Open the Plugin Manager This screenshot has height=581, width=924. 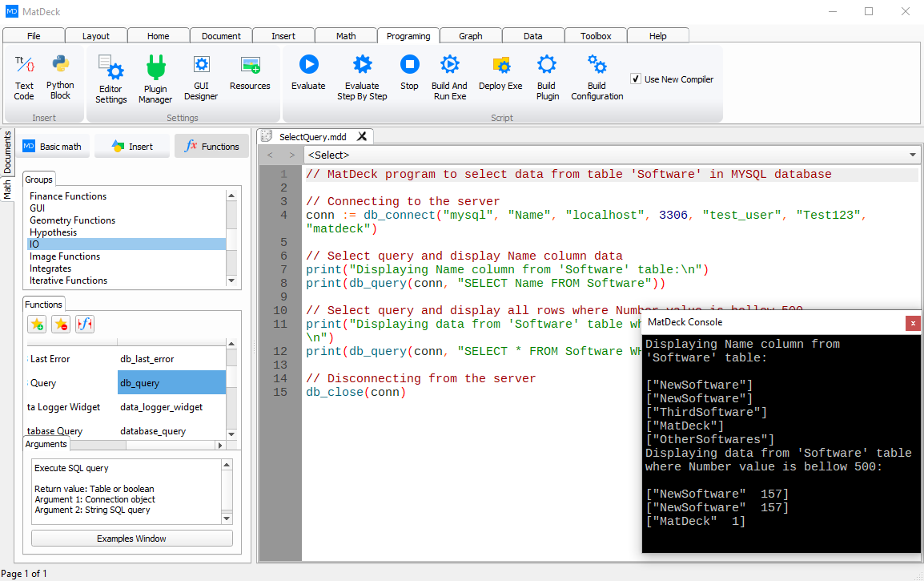[x=155, y=79]
